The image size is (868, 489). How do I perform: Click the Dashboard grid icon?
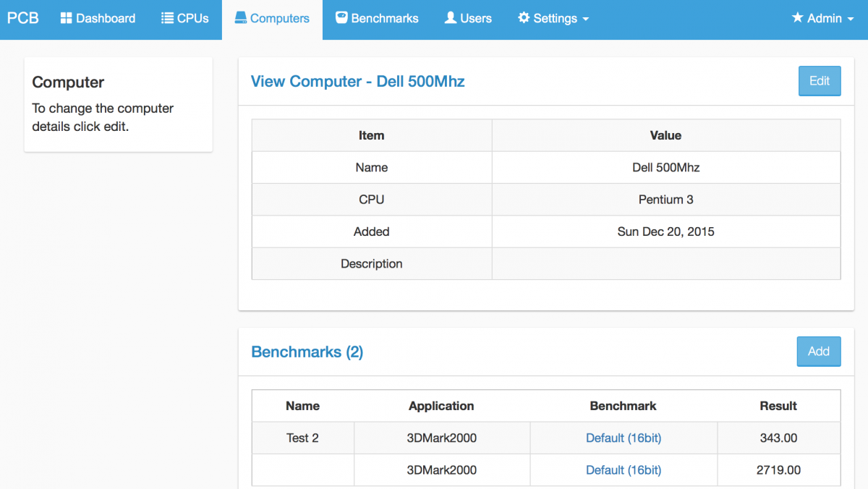[x=66, y=18]
